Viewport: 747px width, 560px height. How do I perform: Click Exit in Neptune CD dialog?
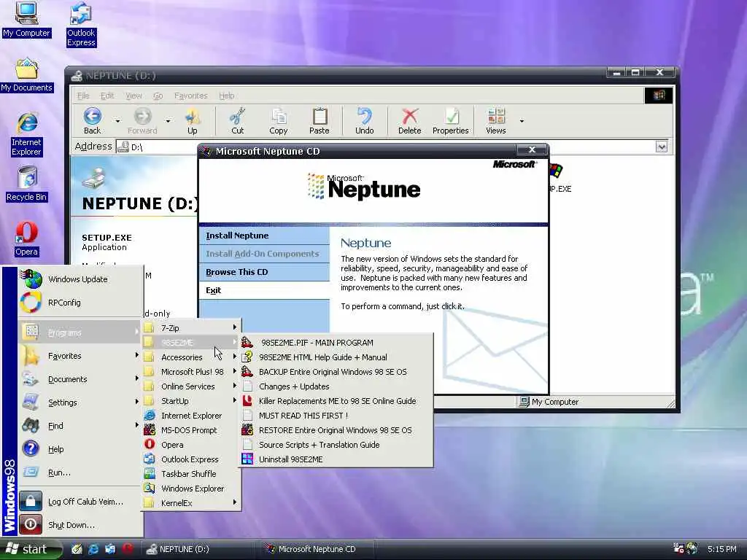[264, 290]
